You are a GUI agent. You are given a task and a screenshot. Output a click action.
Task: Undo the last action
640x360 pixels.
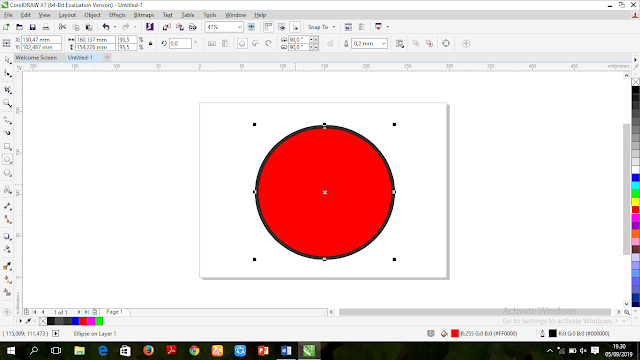pos(106,27)
